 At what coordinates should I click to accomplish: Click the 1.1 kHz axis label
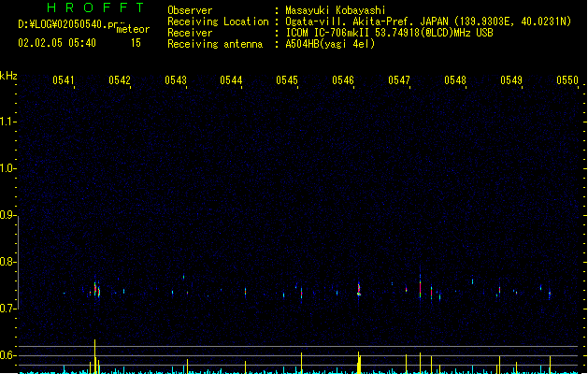pyautogui.click(x=7, y=122)
